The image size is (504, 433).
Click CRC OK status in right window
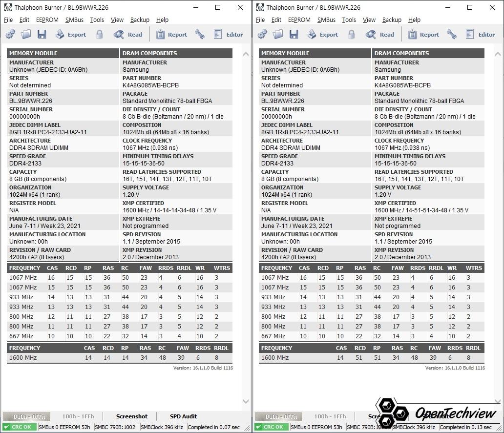tap(271, 427)
